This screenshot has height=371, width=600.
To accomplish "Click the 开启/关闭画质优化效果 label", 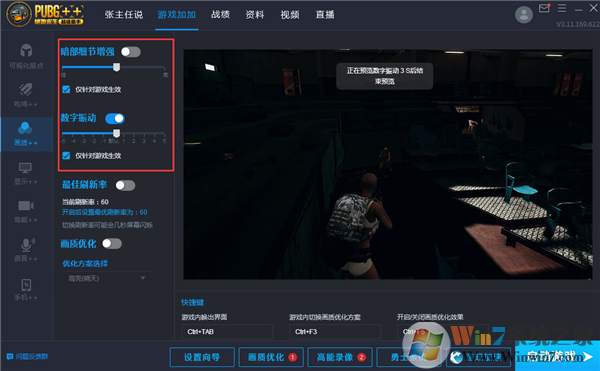I will [x=430, y=317].
